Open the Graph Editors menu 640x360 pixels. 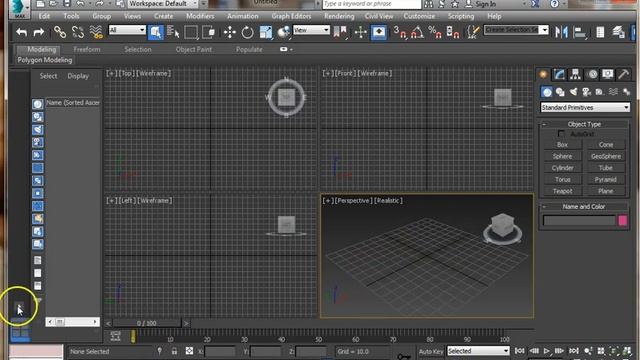291,16
